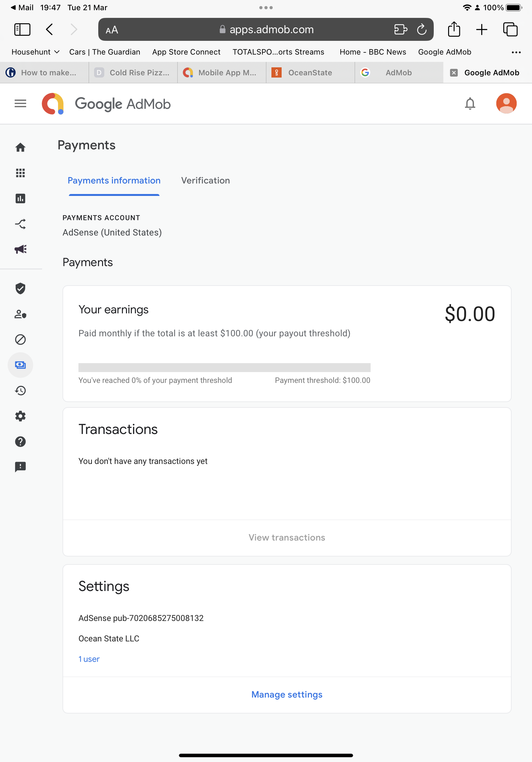This screenshot has height=762, width=532.
Task: Open Safari tab overview
Action: click(510, 29)
